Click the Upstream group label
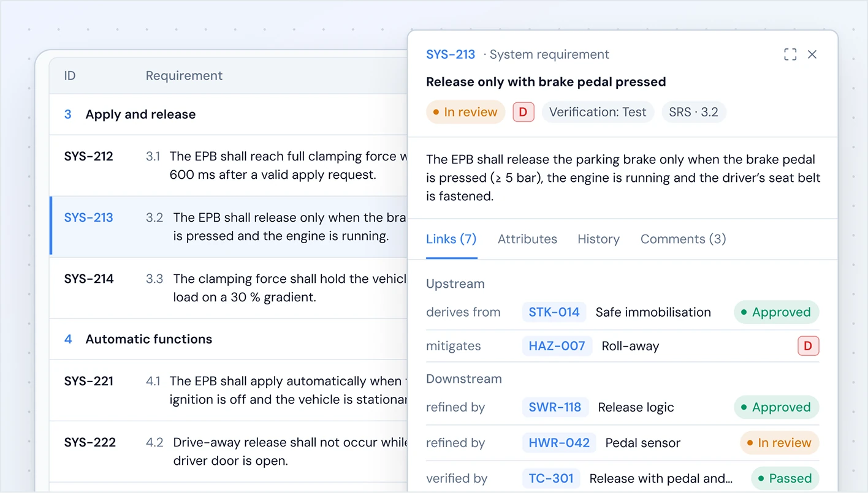The width and height of the screenshot is (868, 493). coord(455,284)
